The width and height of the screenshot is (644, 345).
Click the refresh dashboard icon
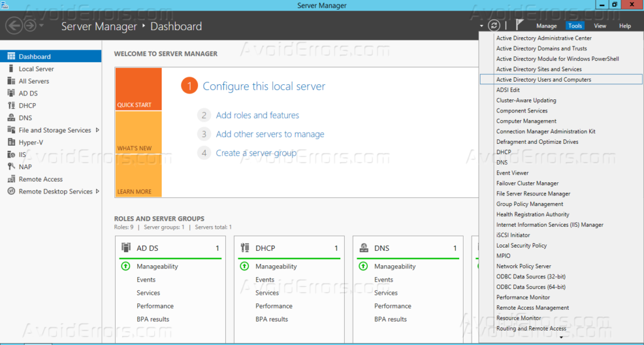494,25
